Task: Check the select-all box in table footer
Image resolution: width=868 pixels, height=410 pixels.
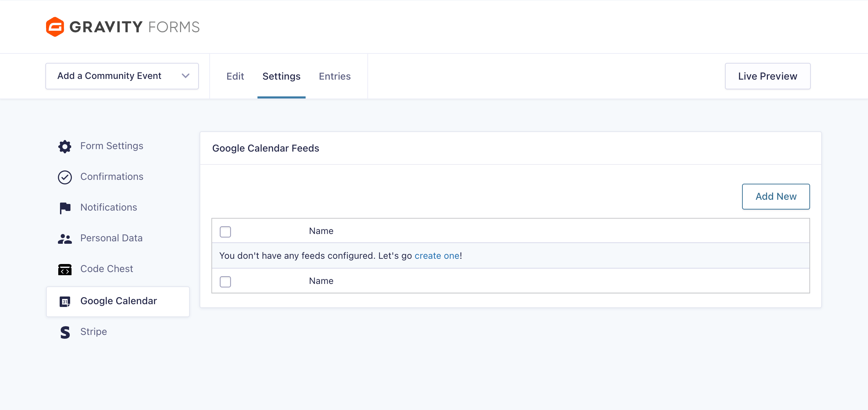Action: click(x=225, y=281)
